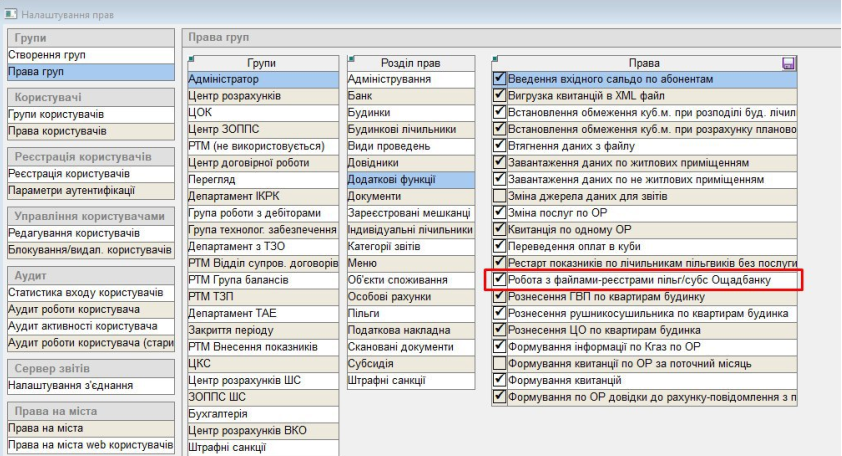The height and width of the screenshot is (456, 842).
Task: Click the green marker in Розділ прав header
Action: [x=349, y=58]
